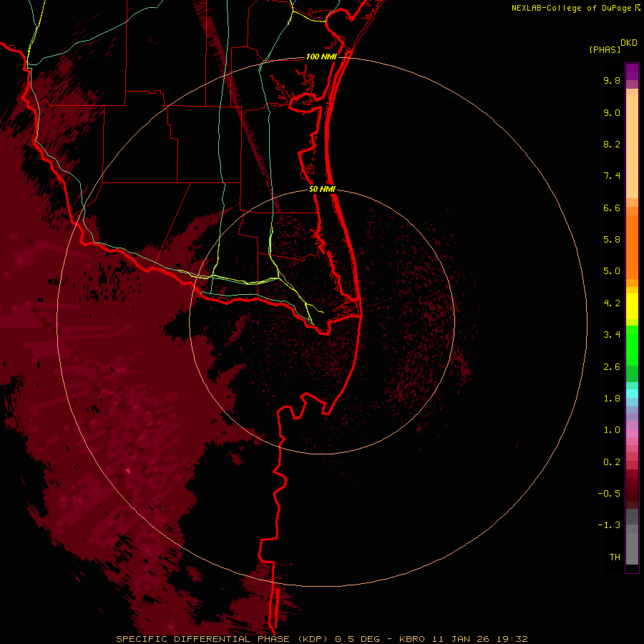The image size is (644, 644).
Task: Click the DKD units label above scale
Action: click(629, 43)
